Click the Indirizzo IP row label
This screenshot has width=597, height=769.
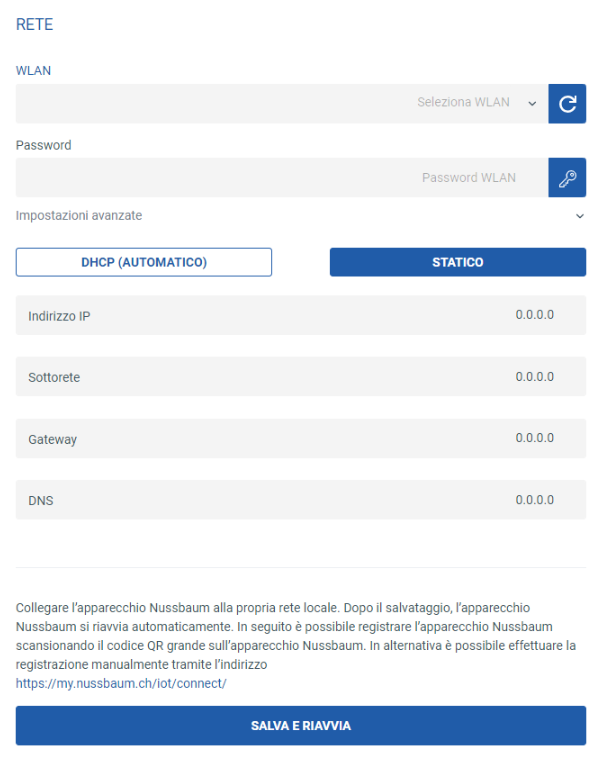pos(59,316)
